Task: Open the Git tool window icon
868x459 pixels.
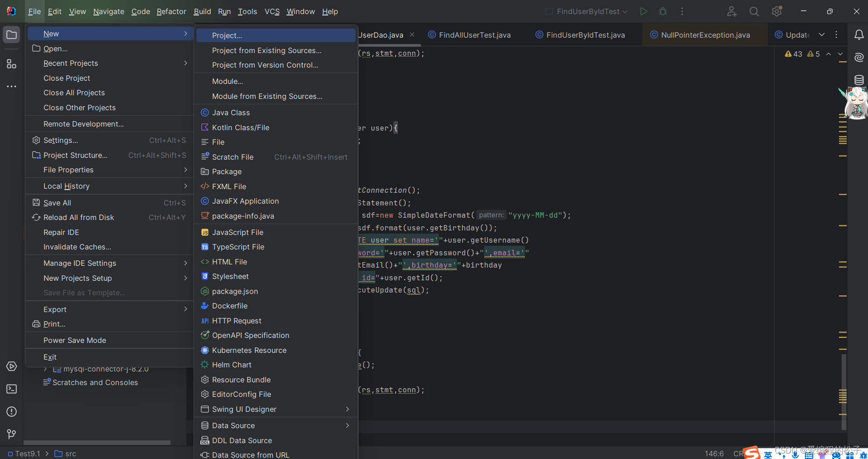Action: click(x=12, y=434)
